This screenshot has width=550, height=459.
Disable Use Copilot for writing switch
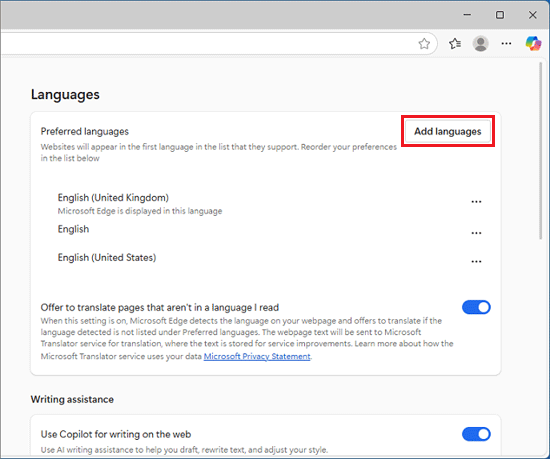coord(476,434)
